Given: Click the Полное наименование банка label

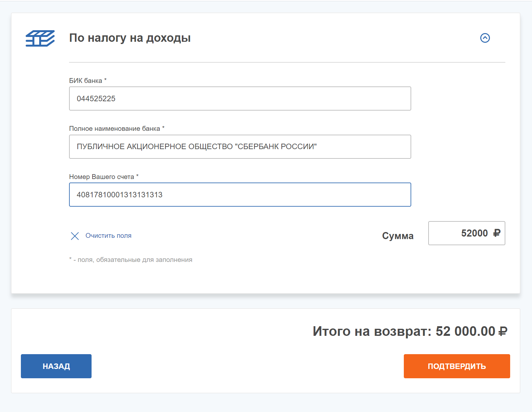Looking at the screenshot, I should [x=115, y=129].
